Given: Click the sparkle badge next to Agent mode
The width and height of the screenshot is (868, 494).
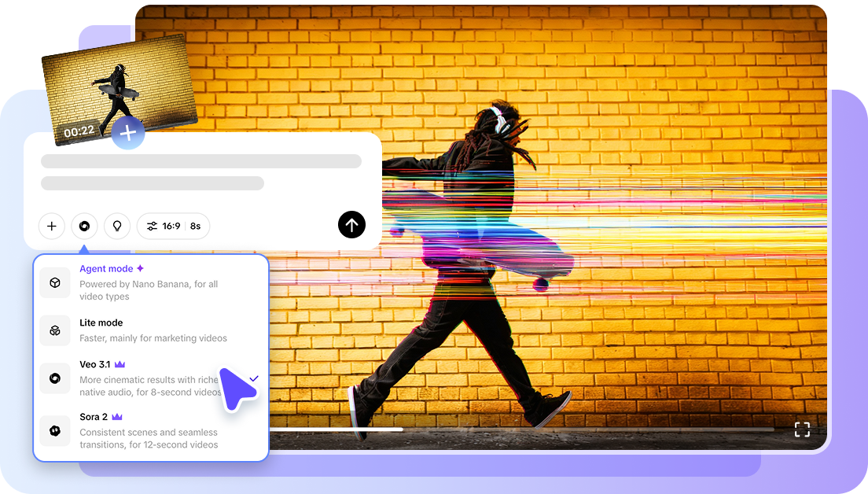Looking at the screenshot, I should [140, 268].
